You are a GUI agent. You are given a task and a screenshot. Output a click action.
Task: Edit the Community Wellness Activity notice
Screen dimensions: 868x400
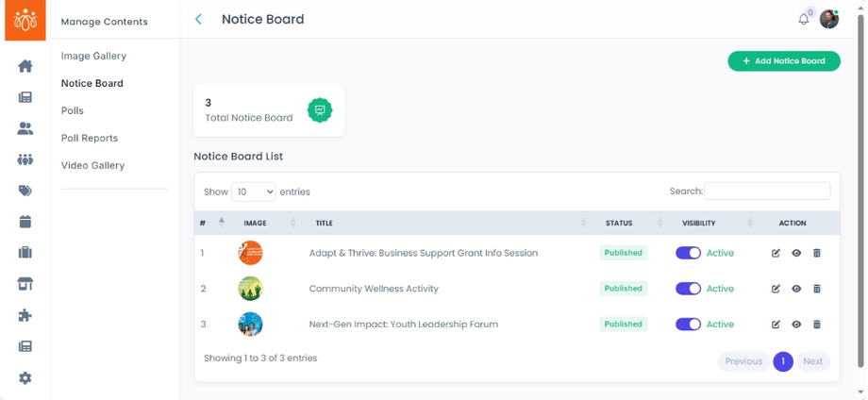pyautogui.click(x=776, y=289)
